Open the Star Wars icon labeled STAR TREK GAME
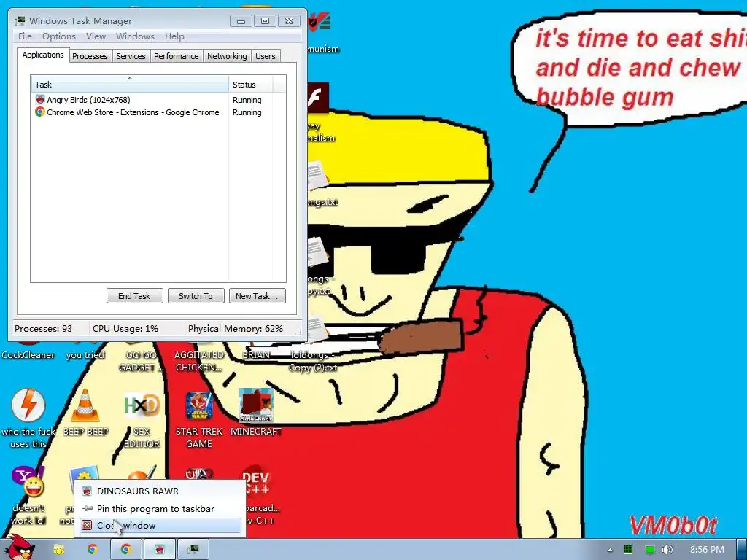This screenshot has height=560, width=747. point(198,405)
